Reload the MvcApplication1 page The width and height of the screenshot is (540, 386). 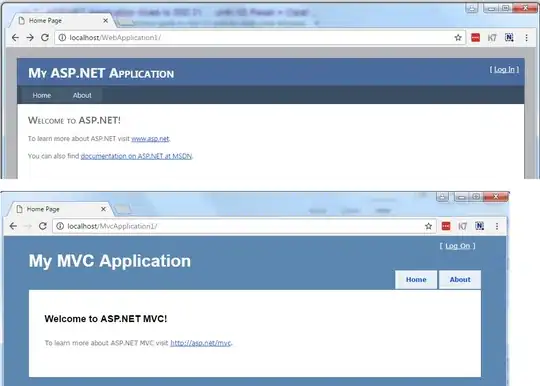(x=43, y=226)
